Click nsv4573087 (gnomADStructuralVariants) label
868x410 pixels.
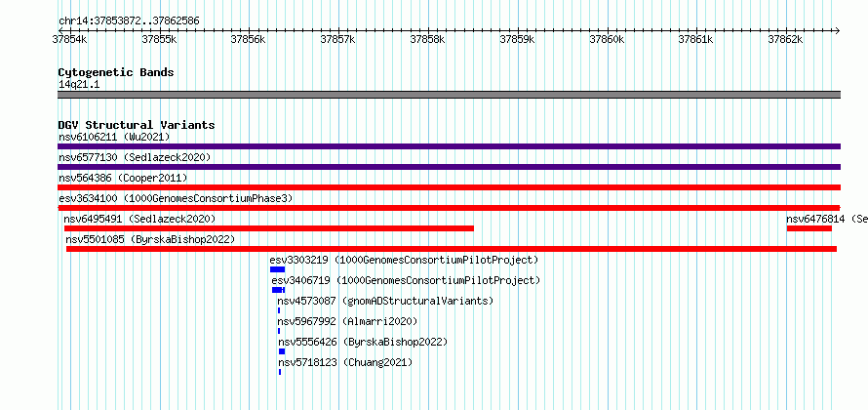385,301
